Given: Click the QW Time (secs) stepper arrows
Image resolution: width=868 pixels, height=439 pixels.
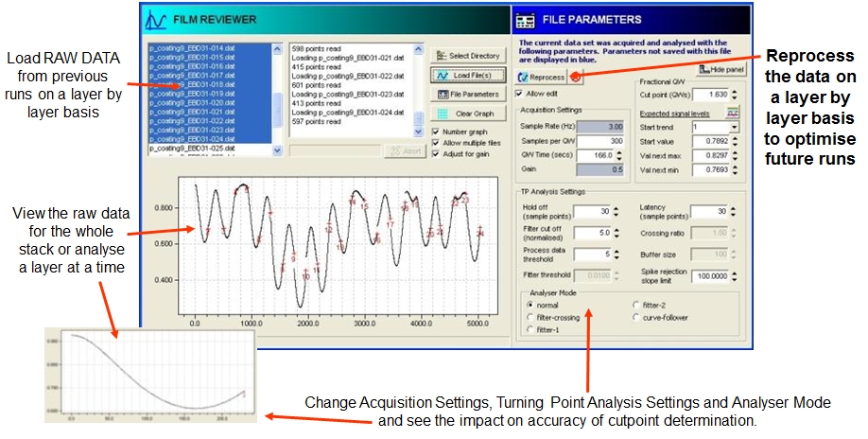Looking at the screenshot, I should tap(618, 155).
